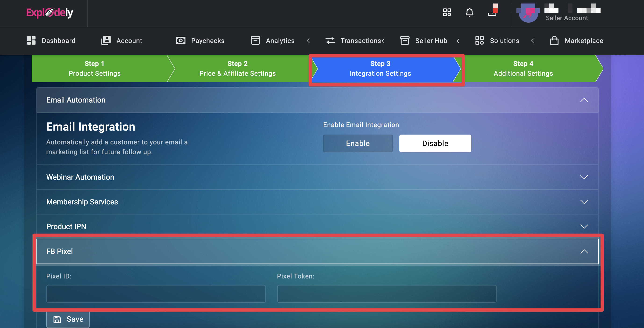This screenshot has width=644, height=328.
Task: Expand the Membership Services section
Action: point(584,202)
